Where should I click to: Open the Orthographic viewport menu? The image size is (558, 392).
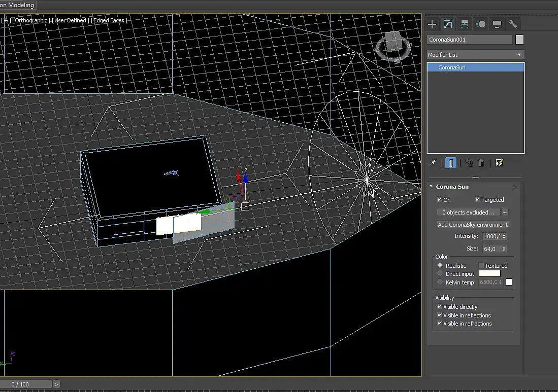(31, 20)
